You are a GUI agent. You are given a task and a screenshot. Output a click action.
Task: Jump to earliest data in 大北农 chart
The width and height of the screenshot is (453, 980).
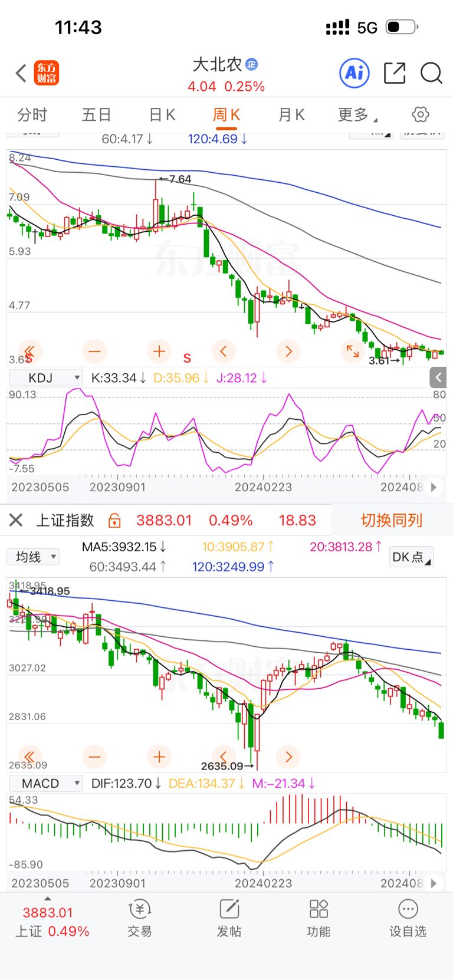pyautogui.click(x=29, y=351)
